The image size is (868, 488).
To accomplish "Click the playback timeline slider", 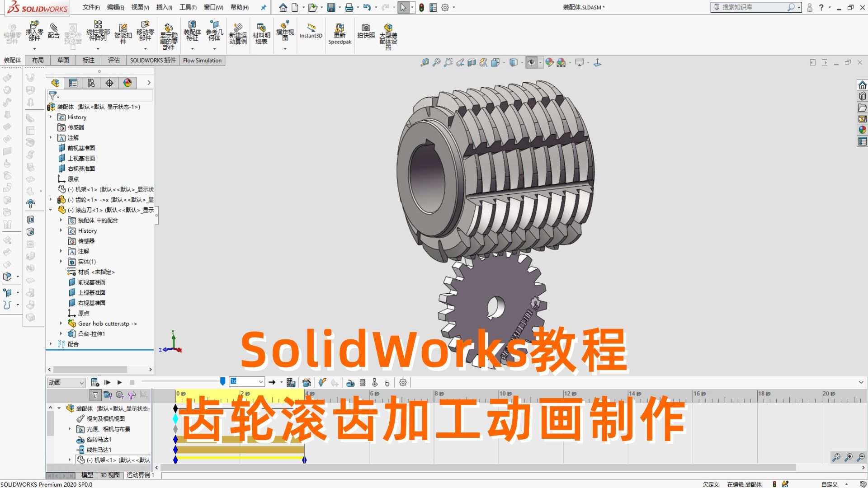I will (x=222, y=381).
